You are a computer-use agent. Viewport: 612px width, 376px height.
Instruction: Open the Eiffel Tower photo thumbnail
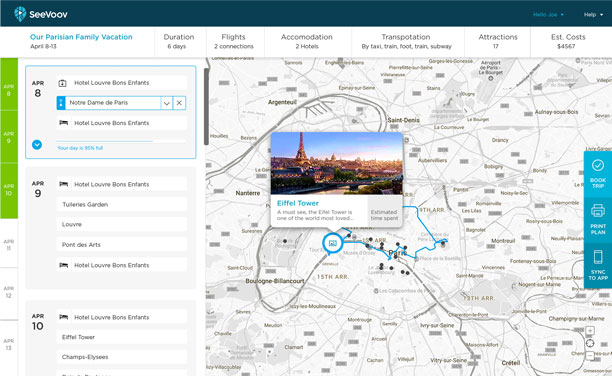click(336, 163)
